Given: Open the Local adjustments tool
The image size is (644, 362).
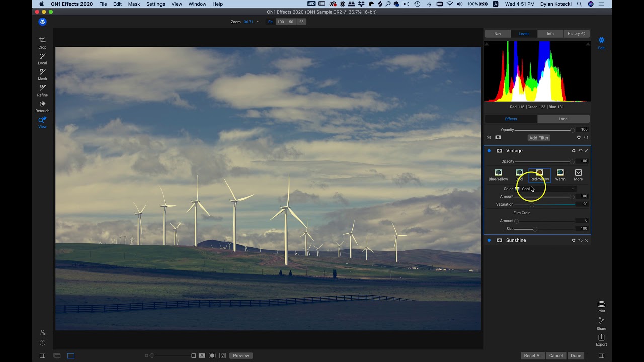Looking at the screenshot, I should (x=42, y=58).
